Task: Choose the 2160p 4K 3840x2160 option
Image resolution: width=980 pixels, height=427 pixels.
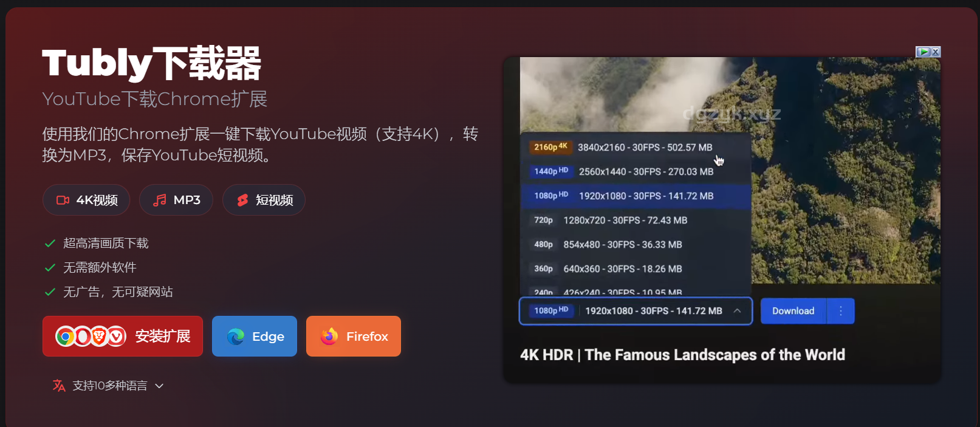Action: tap(636, 147)
